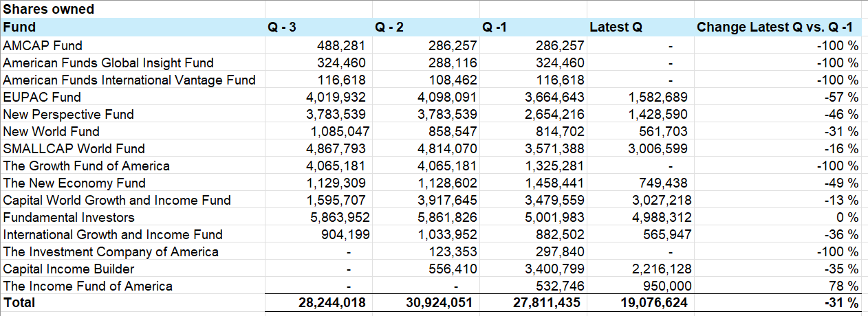Click AMCAP Fund Q-3 value 488,281
This screenshot has height=316, width=868.
point(341,45)
